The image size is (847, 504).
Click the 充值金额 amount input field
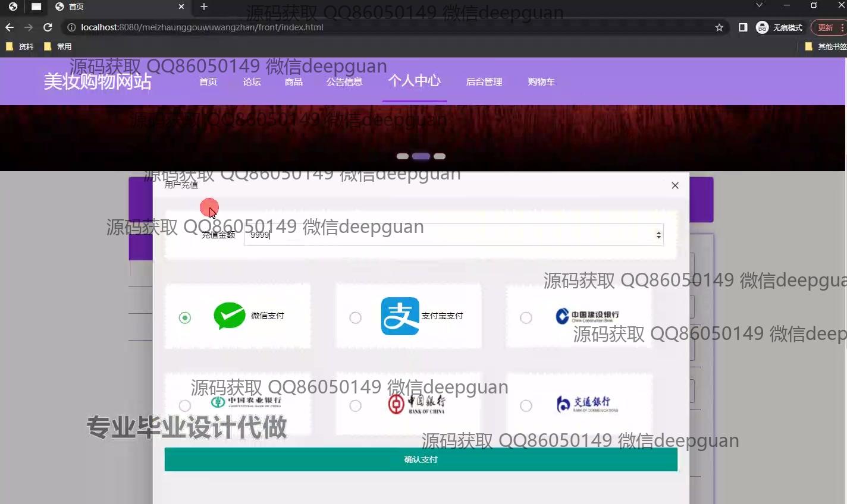tap(453, 235)
